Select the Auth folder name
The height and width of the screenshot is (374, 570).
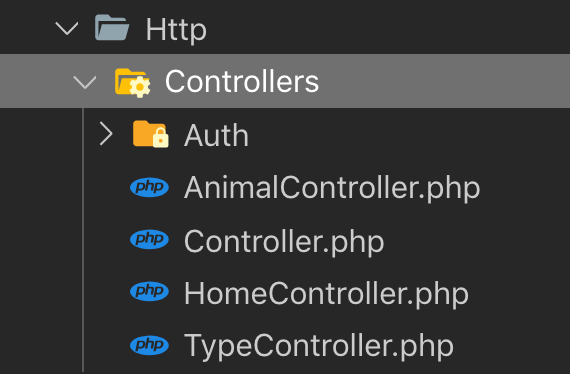tap(216, 135)
